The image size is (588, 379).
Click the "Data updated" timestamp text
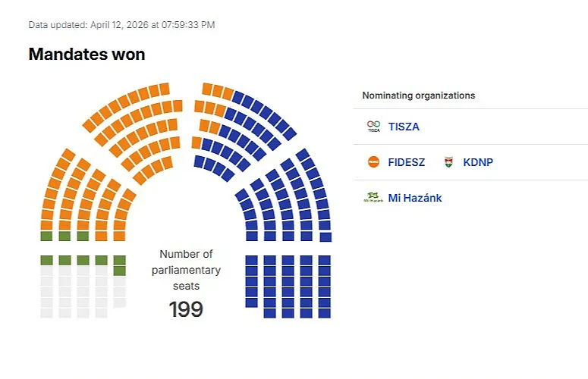pyautogui.click(x=121, y=25)
